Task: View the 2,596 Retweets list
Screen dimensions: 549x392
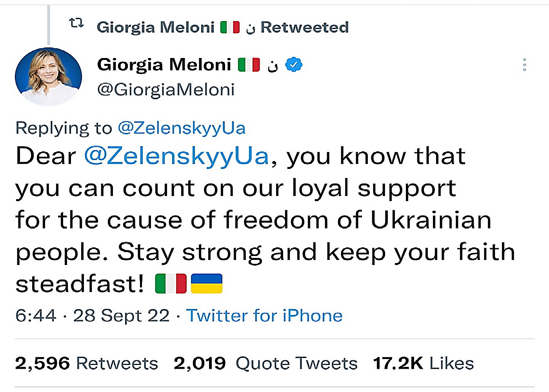Action: point(86,363)
